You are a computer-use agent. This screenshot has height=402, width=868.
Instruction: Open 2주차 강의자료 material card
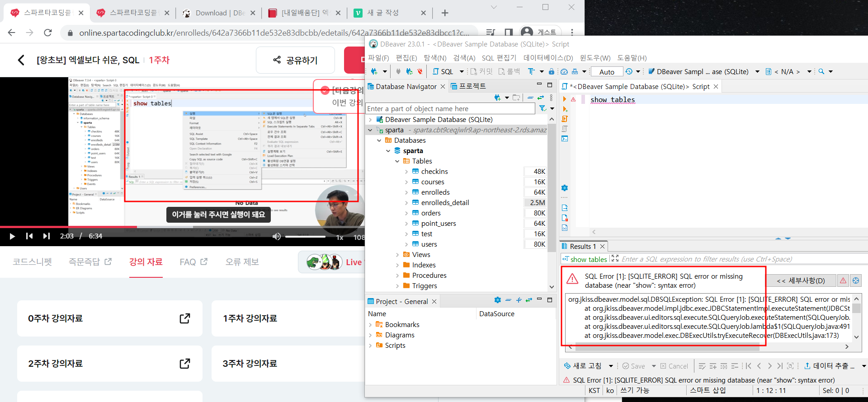[x=109, y=364]
